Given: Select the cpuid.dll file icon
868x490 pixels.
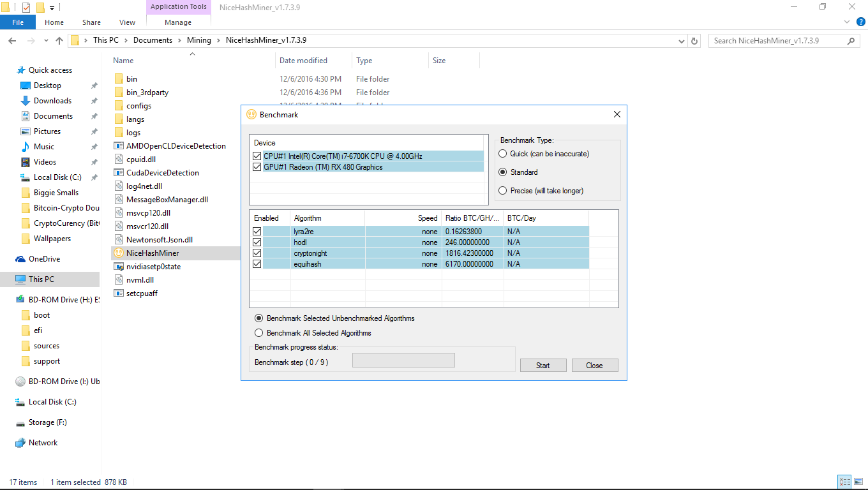Looking at the screenshot, I should [x=119, y=160].
